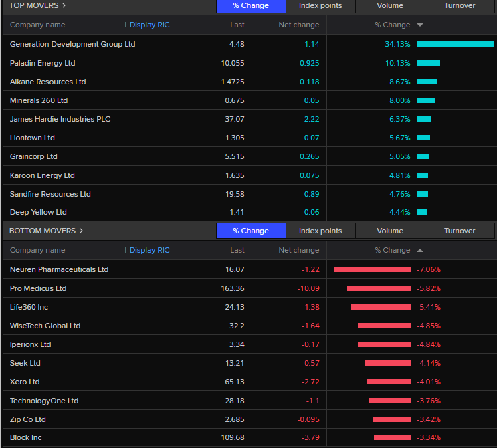Open Generation Development Group Ltd row
The height and width of the screenshot is (448, 497).
click(250, 44)
